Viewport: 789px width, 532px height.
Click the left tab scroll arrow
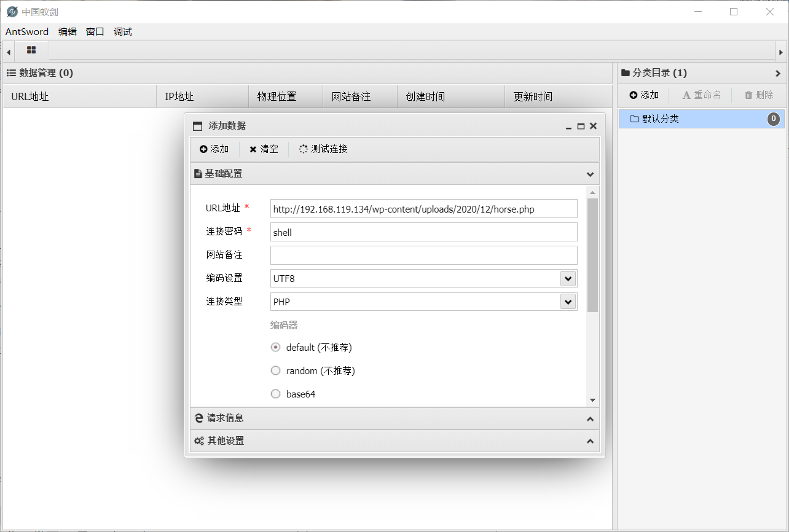[9, 52]
